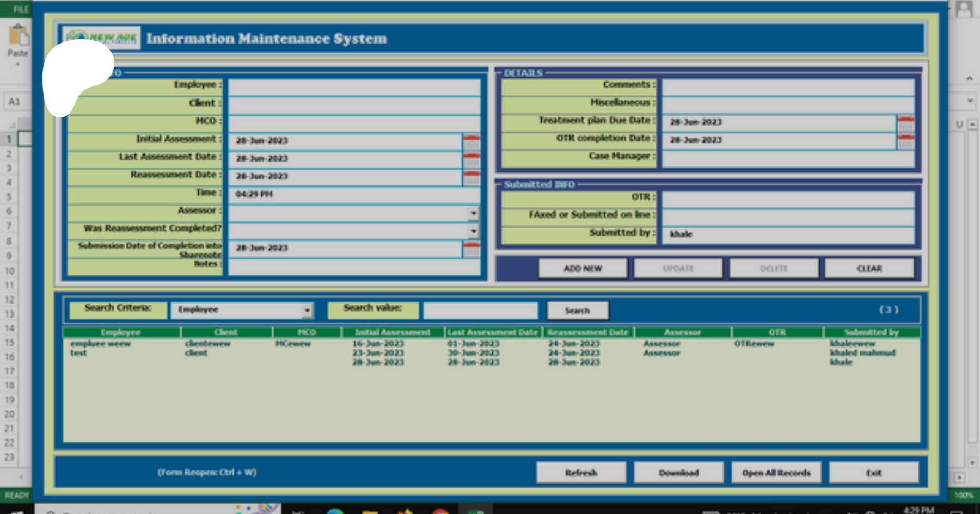Click the Search button
The width and height of the screenshot is (980, 514).
click(577, 311)
